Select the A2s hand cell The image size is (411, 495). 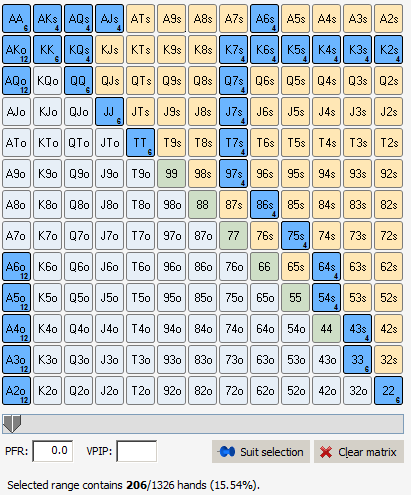tap(388, 19)
